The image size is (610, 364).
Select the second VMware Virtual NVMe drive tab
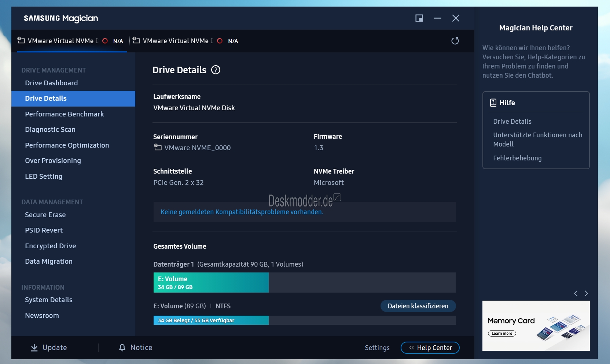tap(186, 41)
